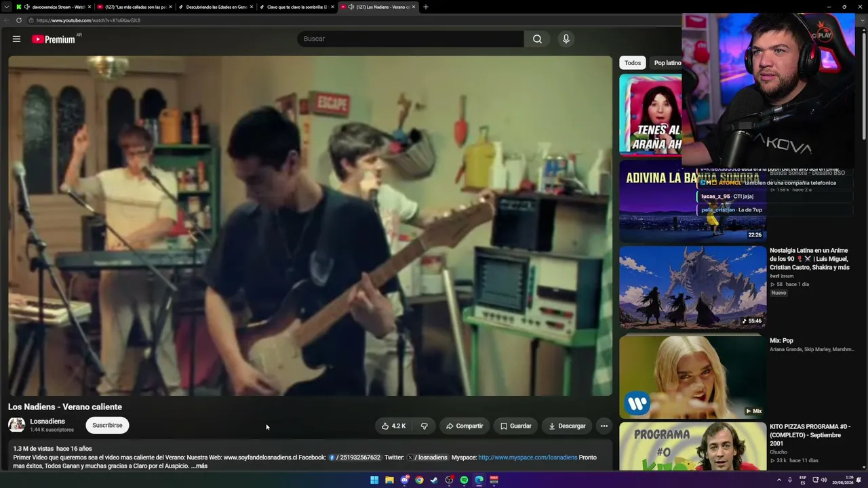Open the Kito Pizzas Programa #0 thumbnail
This screenshot has height=488, width=868.
pyautogui.click(x=692, y=446)
